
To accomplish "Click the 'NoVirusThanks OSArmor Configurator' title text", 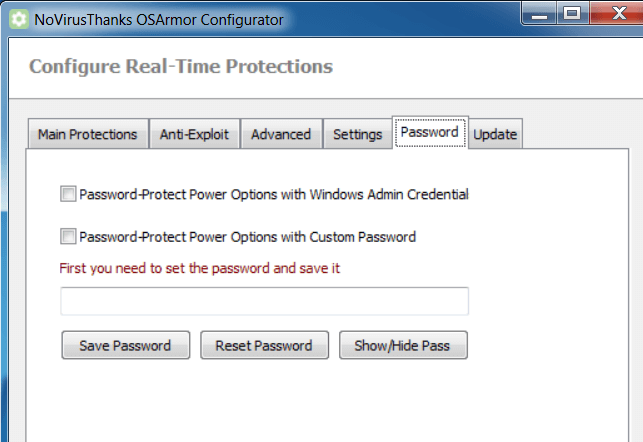I will [x=159, y=20].
